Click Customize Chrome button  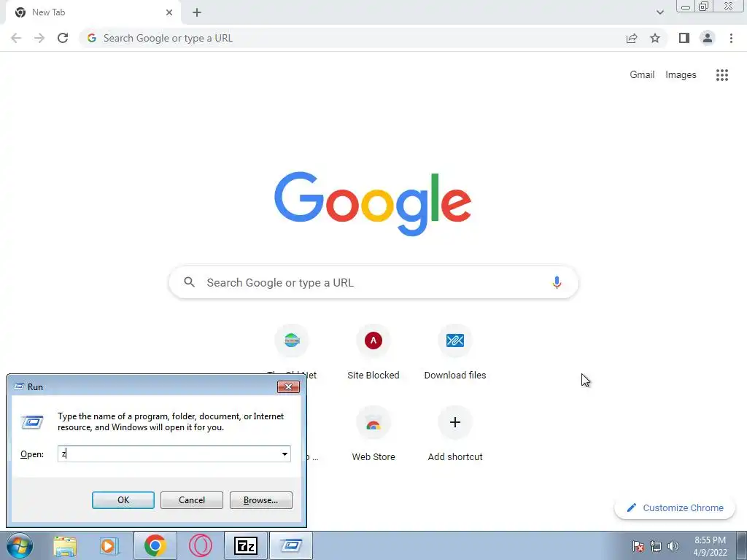pos(675,507)
